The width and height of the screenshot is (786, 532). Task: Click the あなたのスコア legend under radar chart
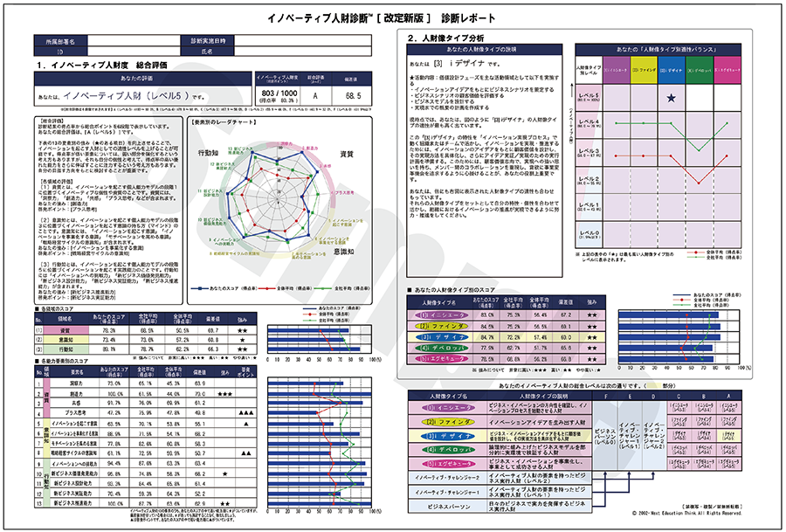(x=224, y=289)
